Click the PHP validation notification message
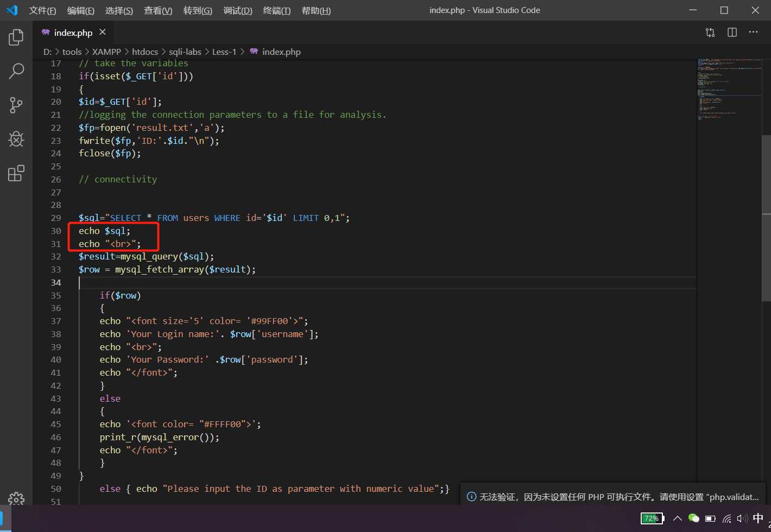The height and width of the screenshot is (532, 771). point(618,496)
